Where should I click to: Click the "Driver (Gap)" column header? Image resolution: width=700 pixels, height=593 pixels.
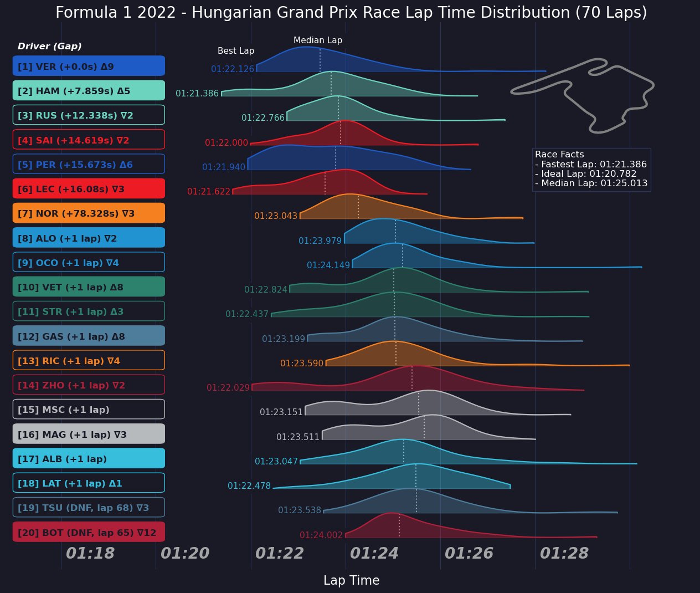pyautogui.click(x=50, y=47)
